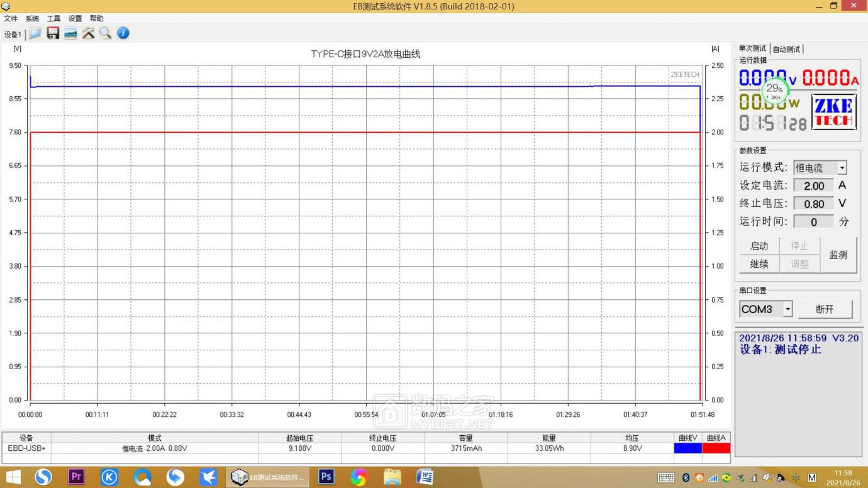Open file with the folder toolbar icon
Viewport: 868px width, 488px height.
(35, 33)
